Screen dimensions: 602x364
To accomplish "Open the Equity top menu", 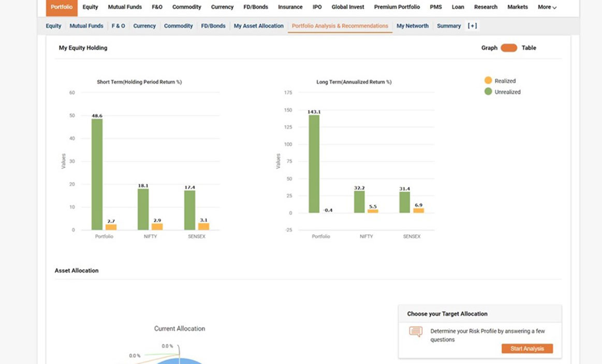I will click(x=90, y=7).
